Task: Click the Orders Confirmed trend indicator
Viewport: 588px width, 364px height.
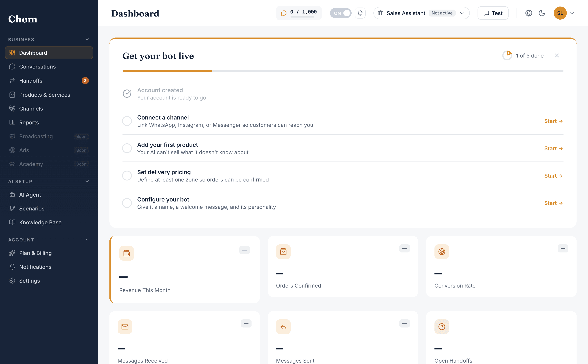Action: click(404, 248)
